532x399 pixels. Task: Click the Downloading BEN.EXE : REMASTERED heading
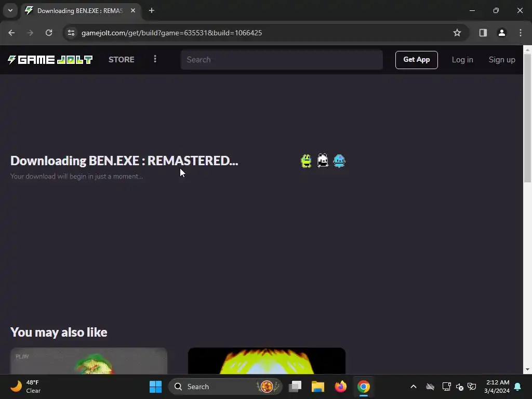pos(124,161)
